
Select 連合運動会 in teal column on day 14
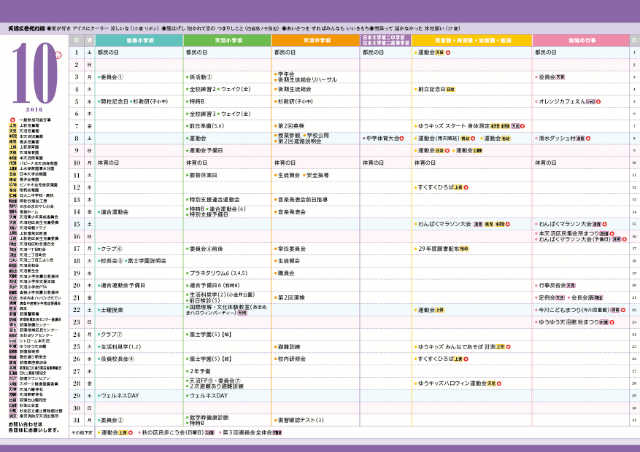(x=114, y=212)
